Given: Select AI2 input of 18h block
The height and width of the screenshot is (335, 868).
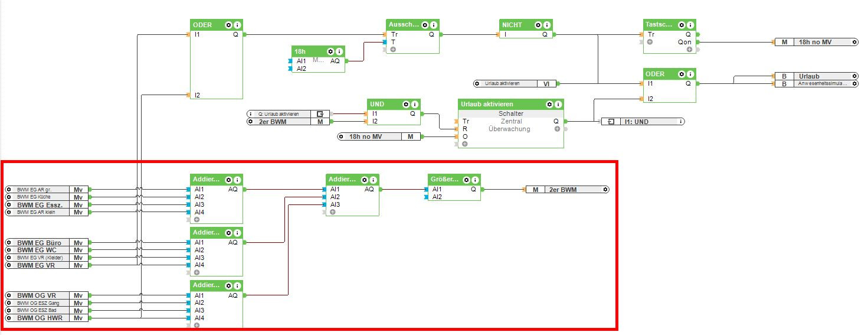Looking at the screenshot, I should (x=301, y=69).
